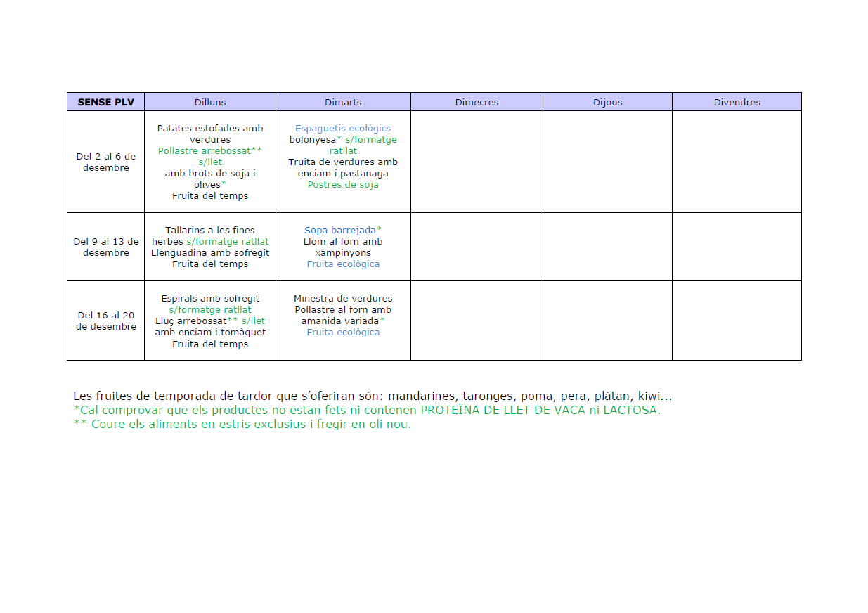The image size is (868, 613).
Task: Click 'amb brots de soja i olives*' text
Action: point(210,179)
